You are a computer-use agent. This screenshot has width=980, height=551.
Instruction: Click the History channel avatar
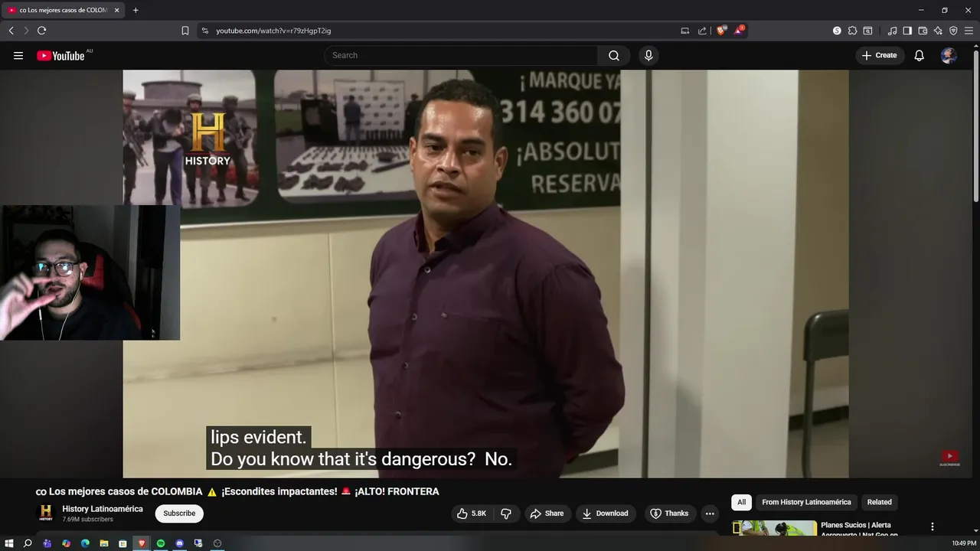coord(46,513)
